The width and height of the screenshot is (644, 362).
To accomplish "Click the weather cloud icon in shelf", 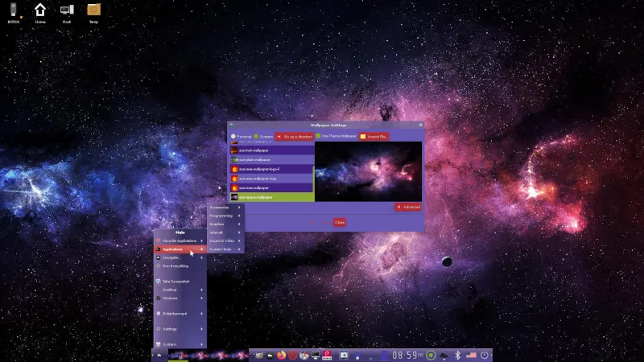I will (x=444, y=355).
